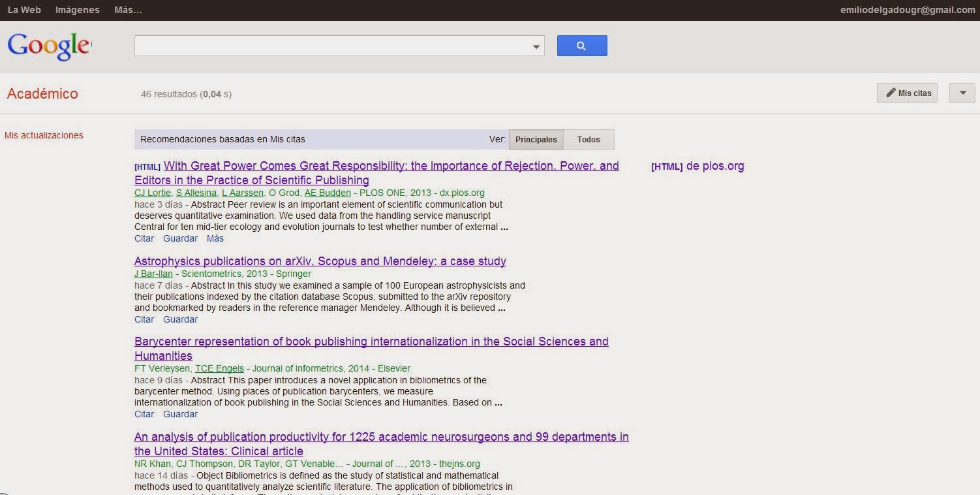Open the search box dropdown arrow
Image resolution: width=980 pixels, height=495 pixels.
[536, 46]
